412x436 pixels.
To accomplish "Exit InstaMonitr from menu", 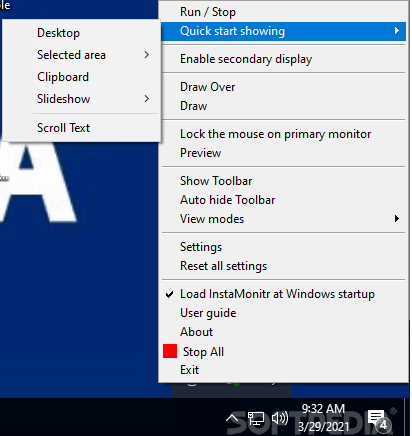I will coord(283,370).
